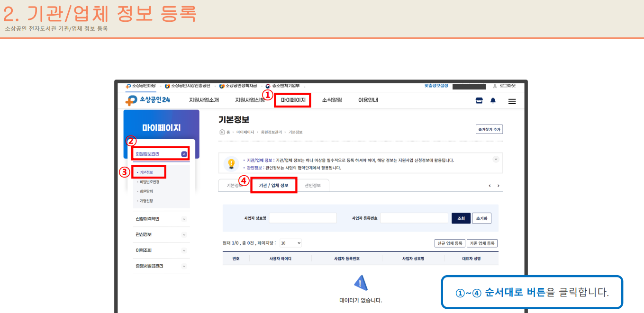Viewport: 644px width, 313px height.
Task: Click the user icon beside 로그아웃
Action: [x=495, y=86]
